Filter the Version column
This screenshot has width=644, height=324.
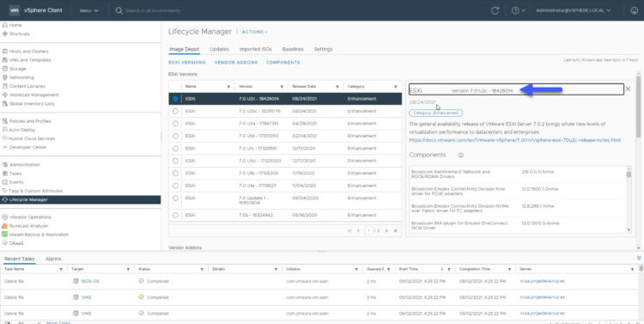click(282, 87)
